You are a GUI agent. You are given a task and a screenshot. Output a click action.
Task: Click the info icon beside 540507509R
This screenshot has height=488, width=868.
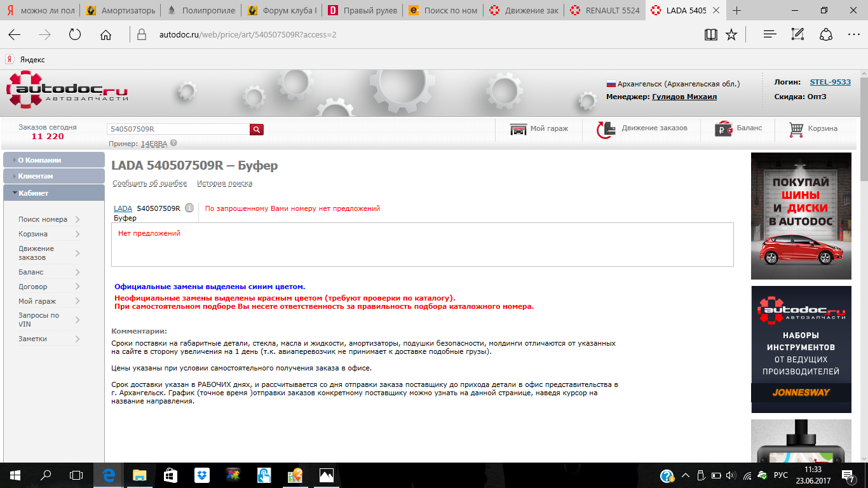click(189, 208)
